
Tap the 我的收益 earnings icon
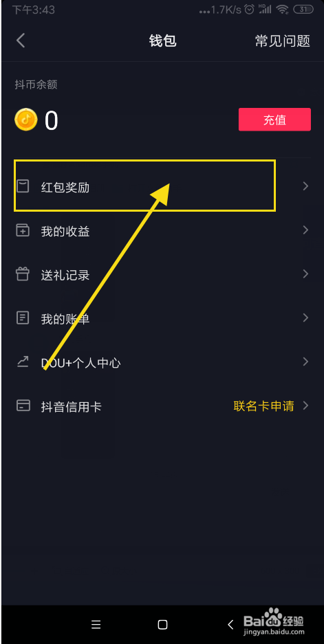point(23,230)
